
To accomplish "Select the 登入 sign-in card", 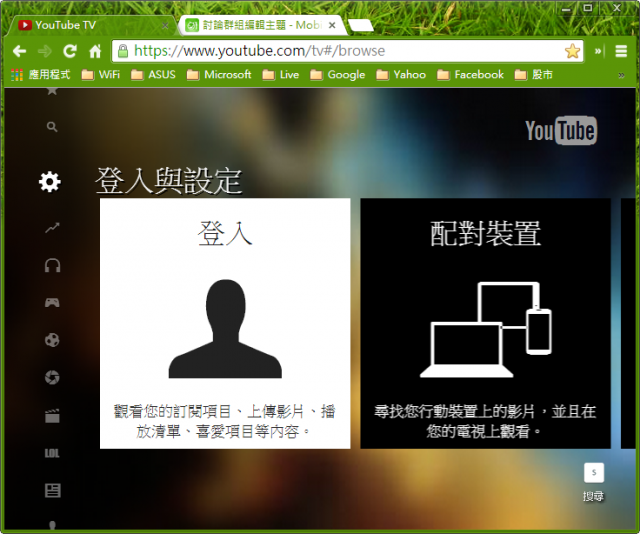I will (x=225, y=323).
